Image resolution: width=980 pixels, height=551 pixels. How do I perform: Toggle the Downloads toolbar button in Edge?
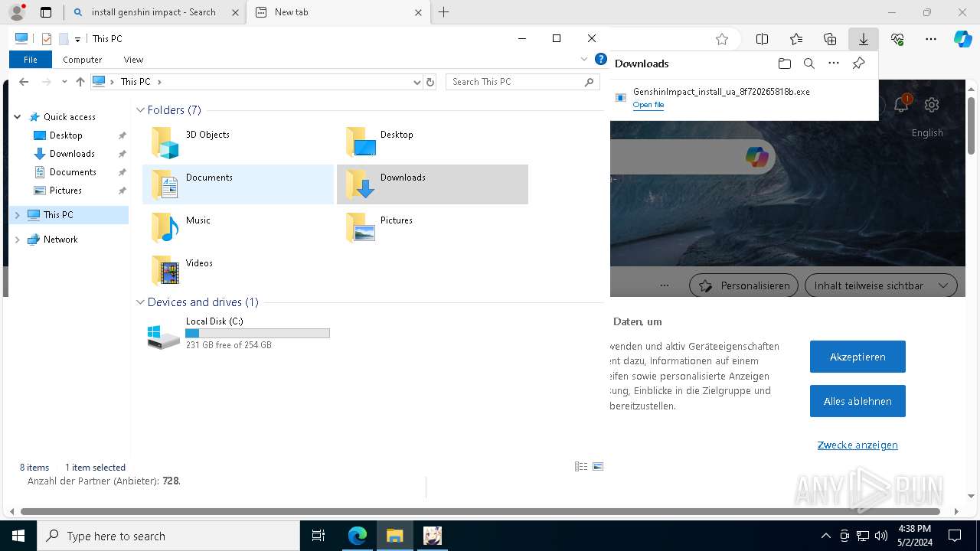pyautogui.click(x=864, y=39)
